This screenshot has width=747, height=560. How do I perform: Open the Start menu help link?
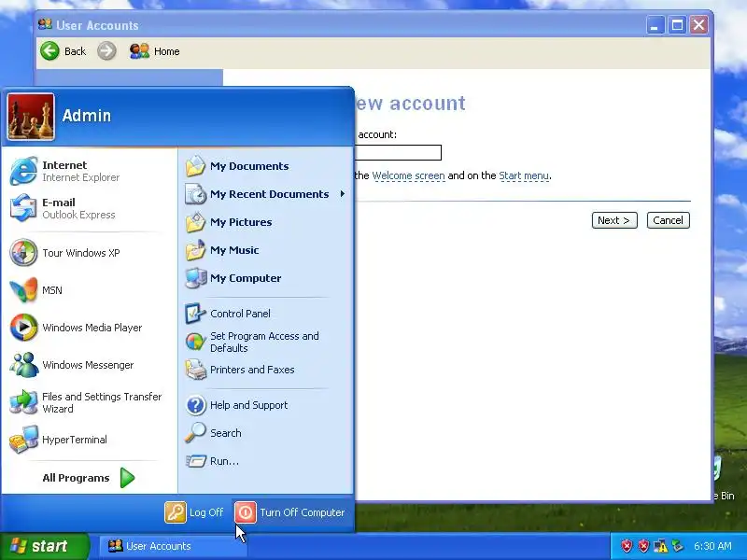524,175
